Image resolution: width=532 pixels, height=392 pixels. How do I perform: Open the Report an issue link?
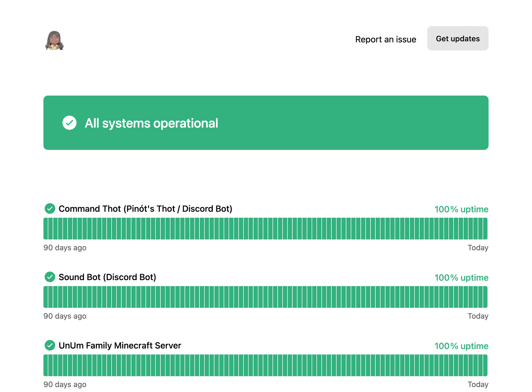pos(385,39)
